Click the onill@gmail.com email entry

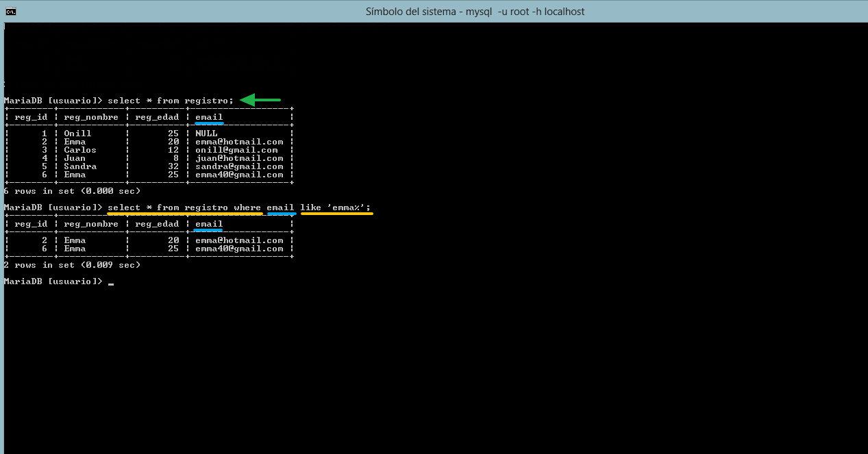pyautogui.click(x=236, y=150)
